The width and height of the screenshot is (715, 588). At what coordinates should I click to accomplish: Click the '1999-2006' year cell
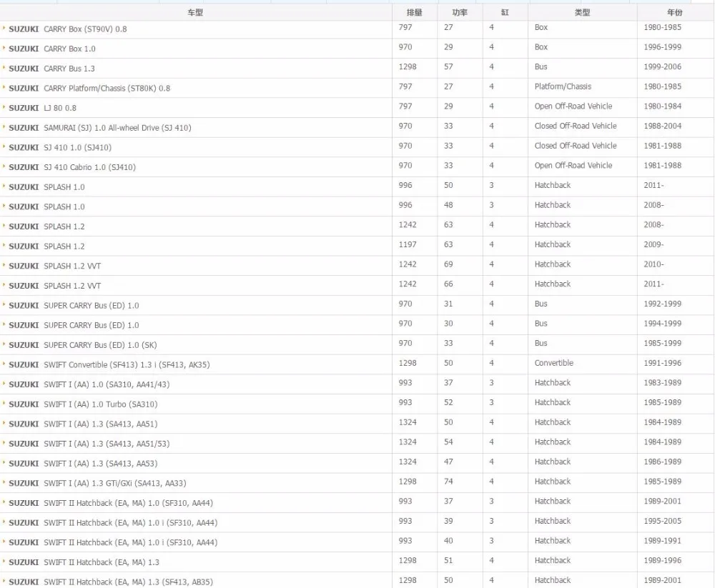tap(662, 66)
